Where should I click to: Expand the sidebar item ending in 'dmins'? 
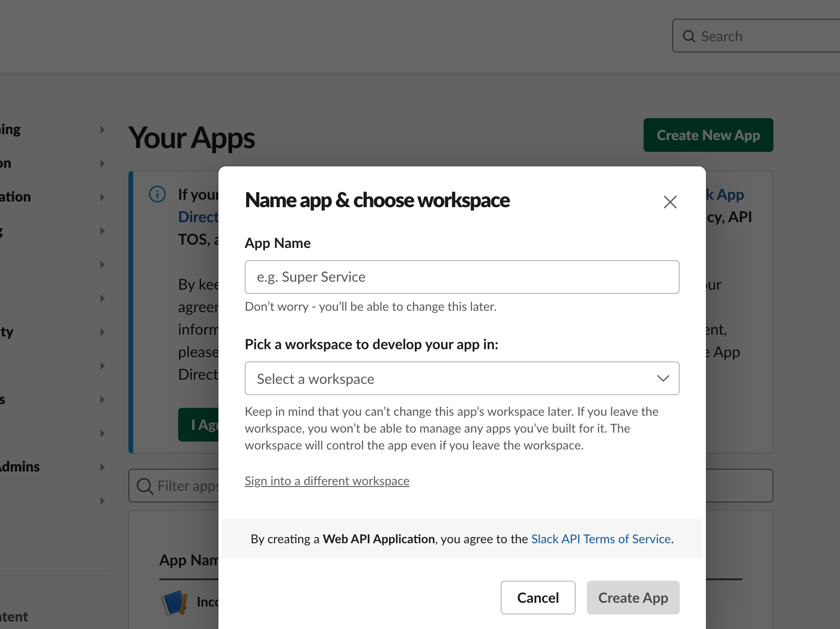(x=102, y=467)
